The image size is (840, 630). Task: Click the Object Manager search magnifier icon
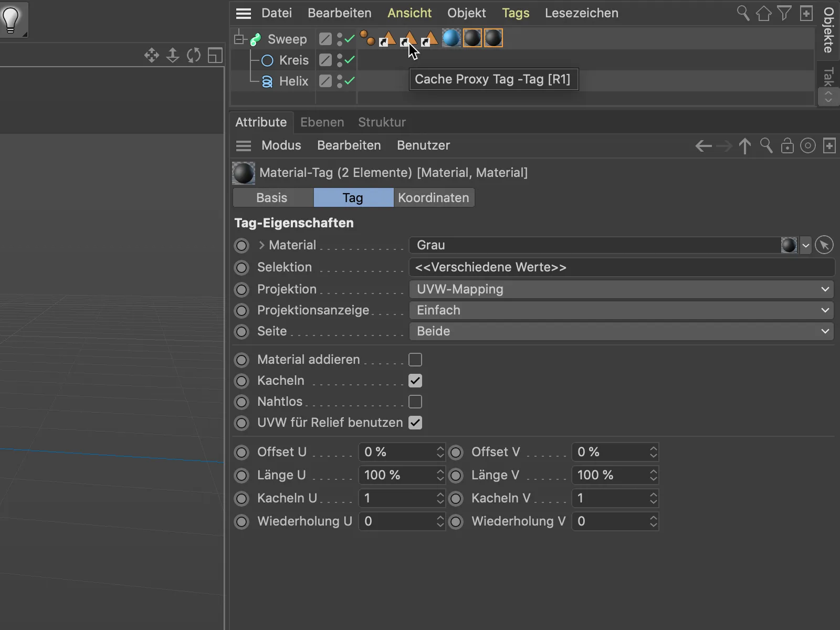click(x=743, y=13)
